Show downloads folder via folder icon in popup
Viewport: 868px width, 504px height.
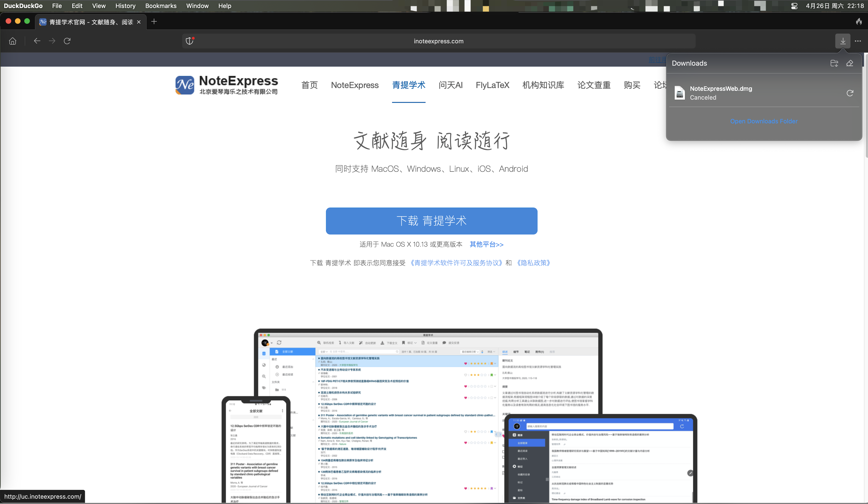click(834, 63)
